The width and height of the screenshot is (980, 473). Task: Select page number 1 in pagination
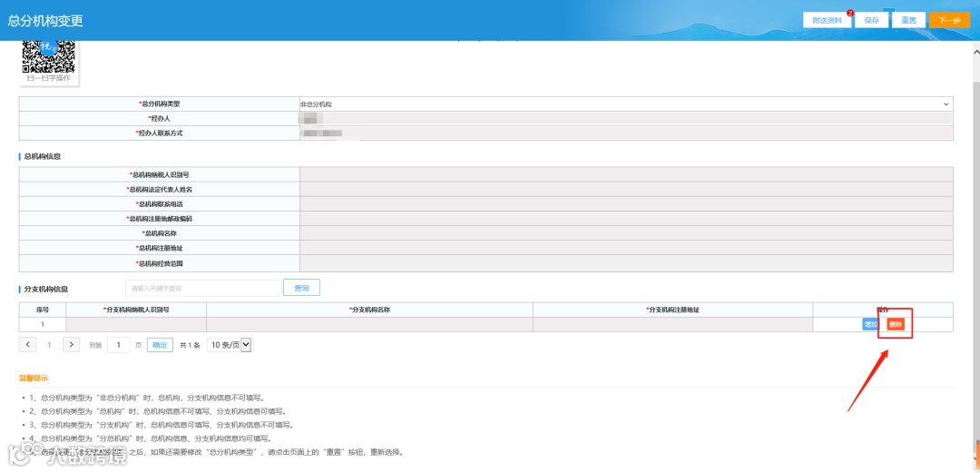click(x=50, y=345)
